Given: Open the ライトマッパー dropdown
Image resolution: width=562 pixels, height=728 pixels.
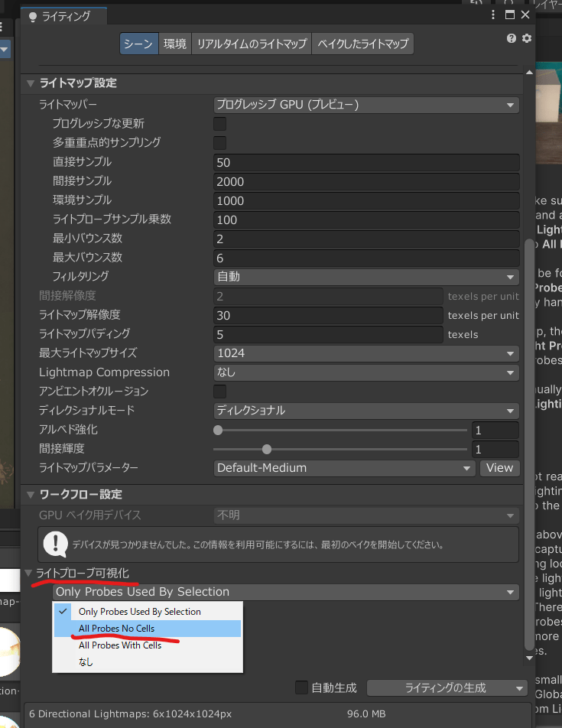Looking at the screenshot, I should click(x=366, y=105).
